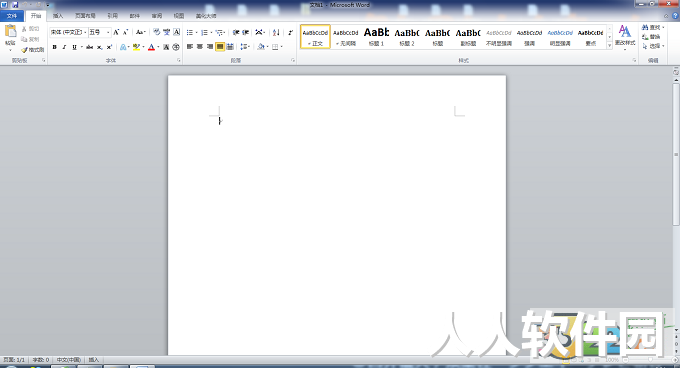
Task: Click the Select (选择) button
Action: tap(653, 46)
